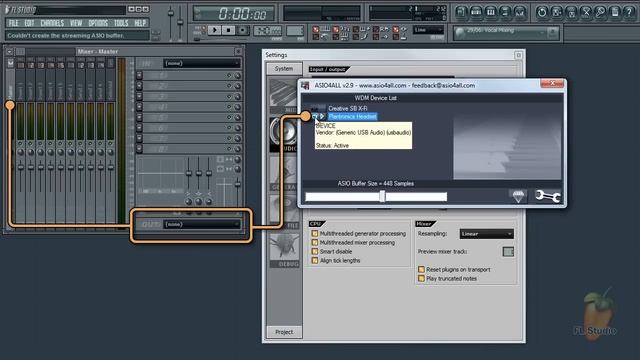Click the ASIO4ALL wrench advanced options icon
Viewport: 640px width, 360px height.
pos(547,196)
